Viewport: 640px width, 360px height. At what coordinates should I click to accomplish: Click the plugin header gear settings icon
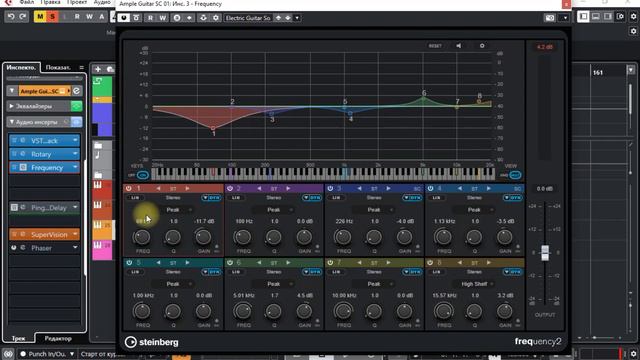tap(216, 18)
